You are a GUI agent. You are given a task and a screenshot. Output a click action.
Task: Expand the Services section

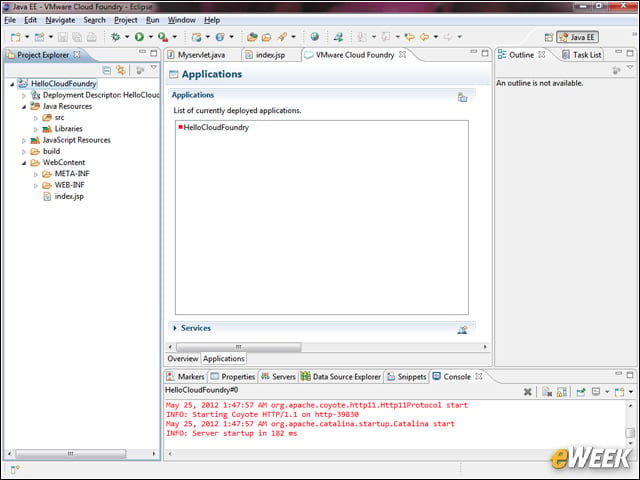tap(175, 328)
